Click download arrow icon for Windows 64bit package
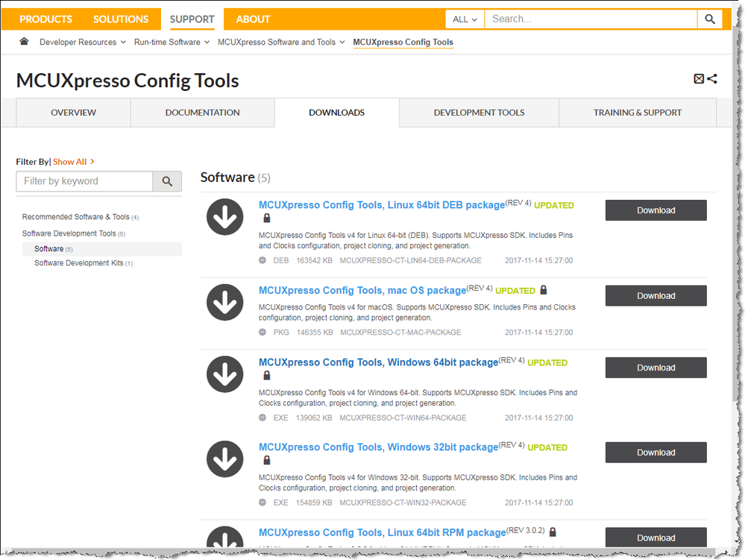The image size is (745, 560). pos(224,374)
